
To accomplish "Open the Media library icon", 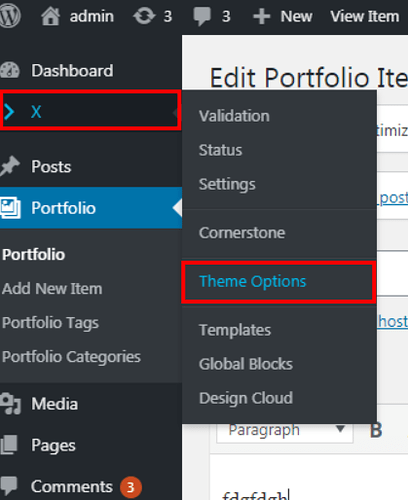I will (10, 404).
